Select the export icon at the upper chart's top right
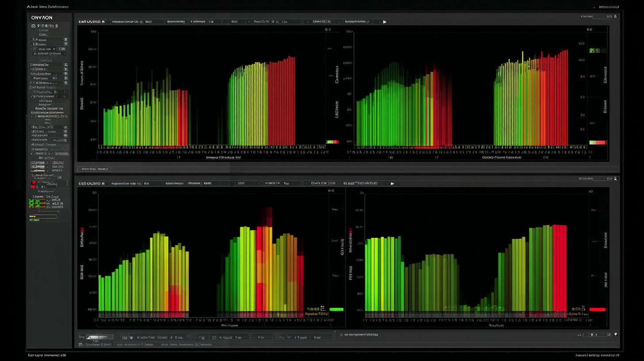Screen dimensions: 644x361 tap(615, 16)
